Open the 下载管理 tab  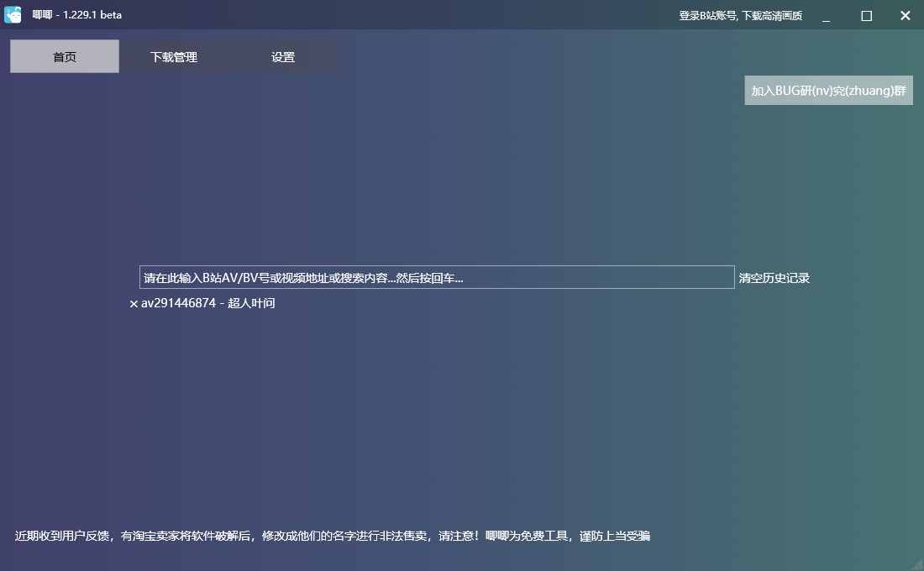click(x=173, y=56)
